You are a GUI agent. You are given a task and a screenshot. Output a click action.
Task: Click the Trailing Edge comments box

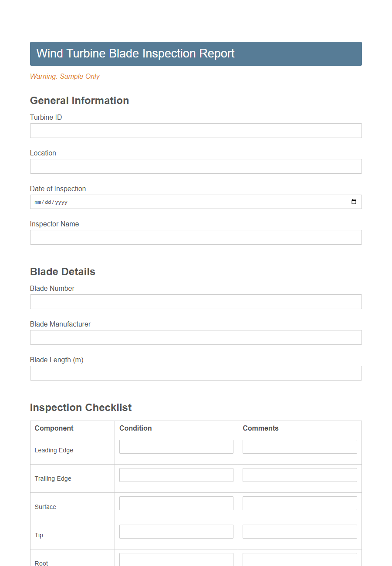click(299, 475)
